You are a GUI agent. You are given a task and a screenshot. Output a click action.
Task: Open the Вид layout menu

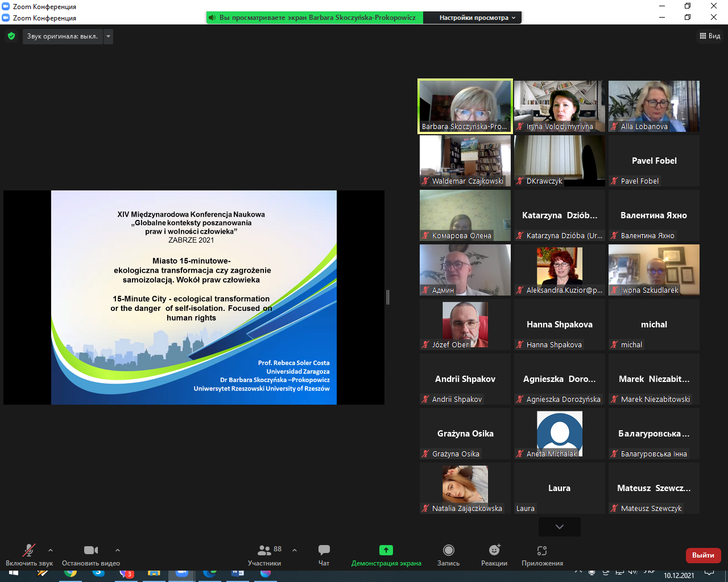[710, 36]
